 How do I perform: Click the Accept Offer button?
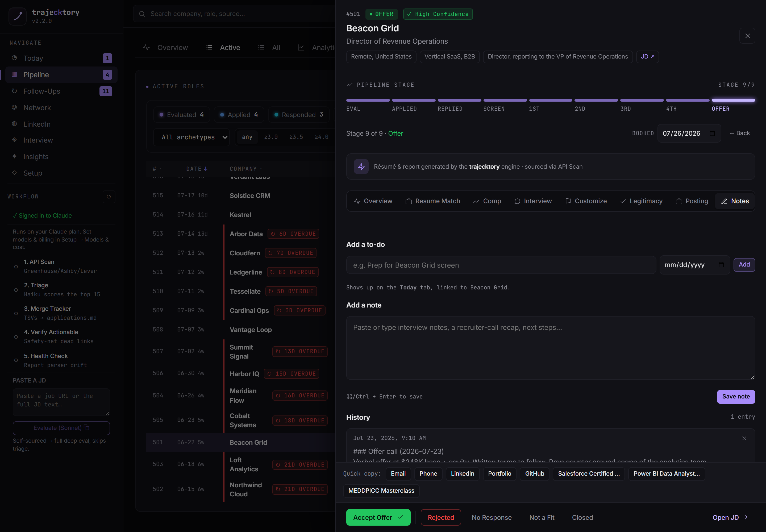click(x=378, y=518)
